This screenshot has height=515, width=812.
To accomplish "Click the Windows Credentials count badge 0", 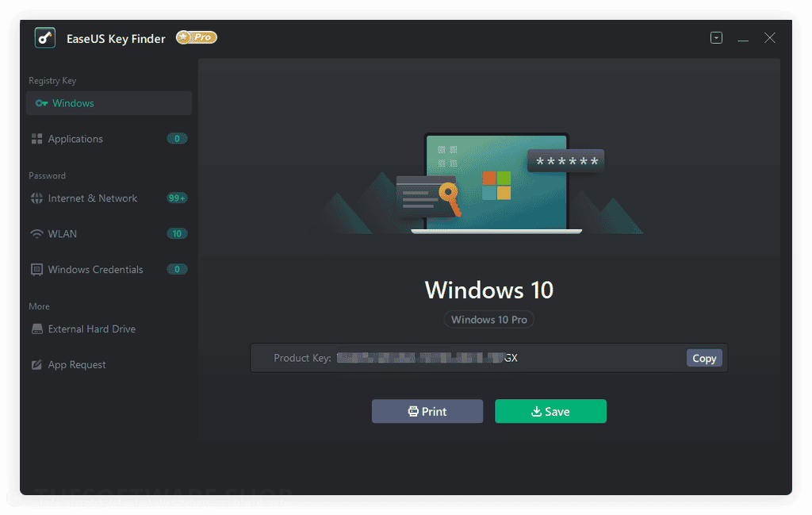I will pos(177,270).
